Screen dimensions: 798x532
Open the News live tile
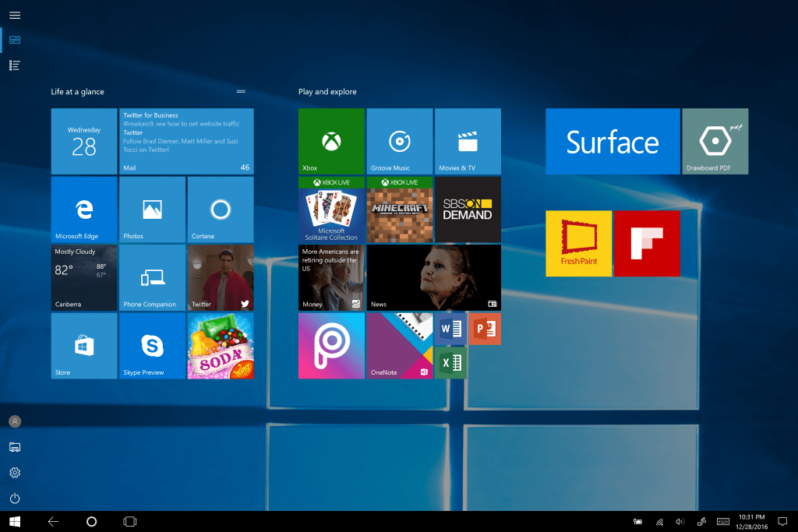(x=433, y=278)
